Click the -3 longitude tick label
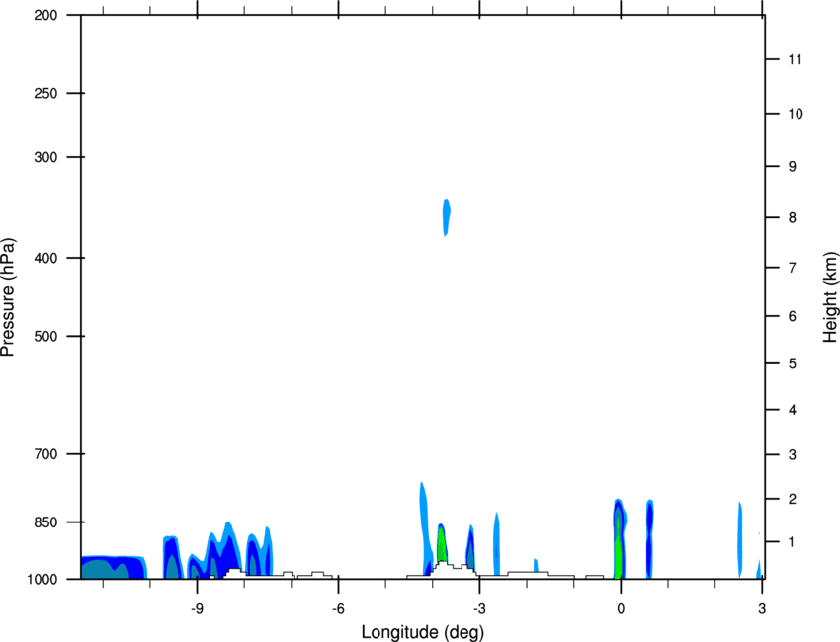The image size is (840, 642). 479,608
